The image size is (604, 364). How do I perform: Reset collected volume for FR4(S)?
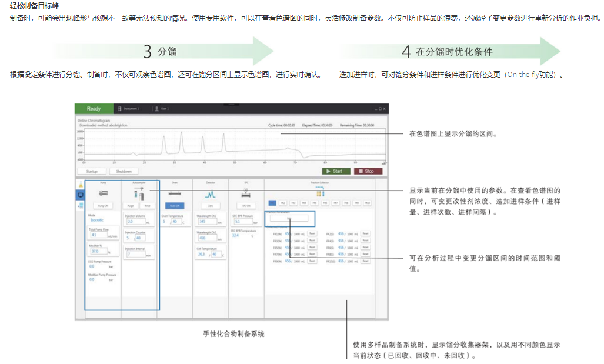tap(366, 241)
